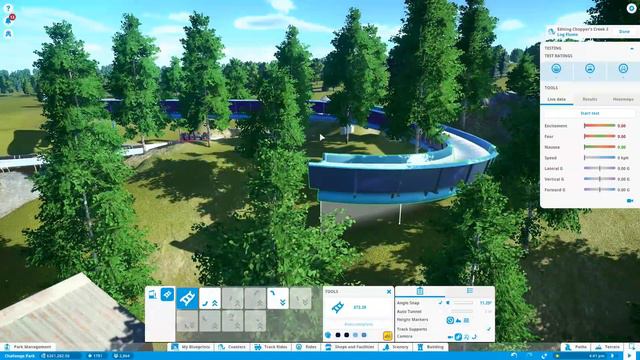Pick the medium blue track color swatch

[364, 335]
